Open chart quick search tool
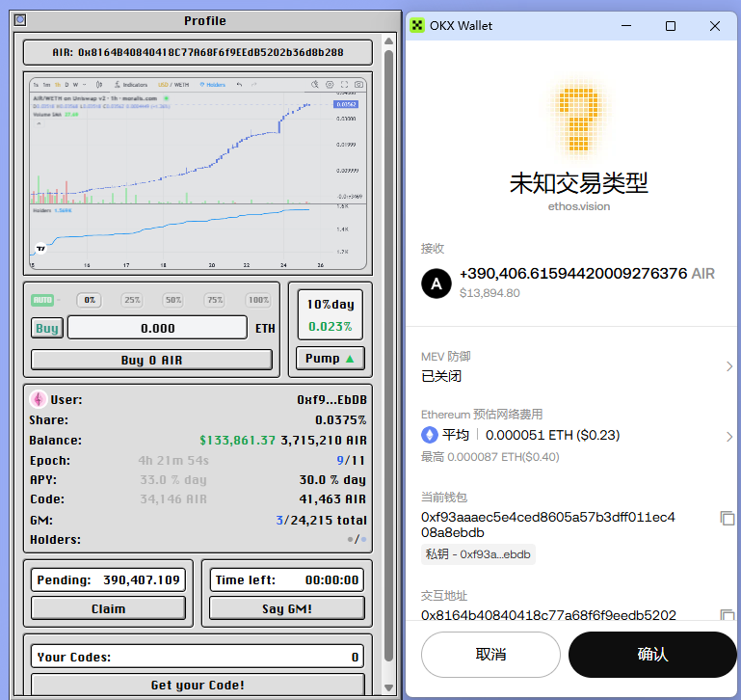Image resolution: width=741 pixels, height=700 pixels. tap(315, 85)
